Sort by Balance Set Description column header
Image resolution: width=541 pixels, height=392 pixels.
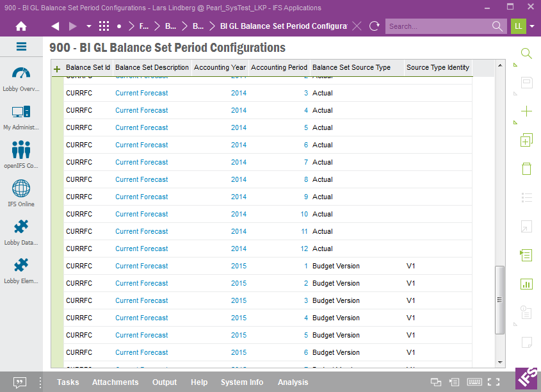(x=152, y=68)
